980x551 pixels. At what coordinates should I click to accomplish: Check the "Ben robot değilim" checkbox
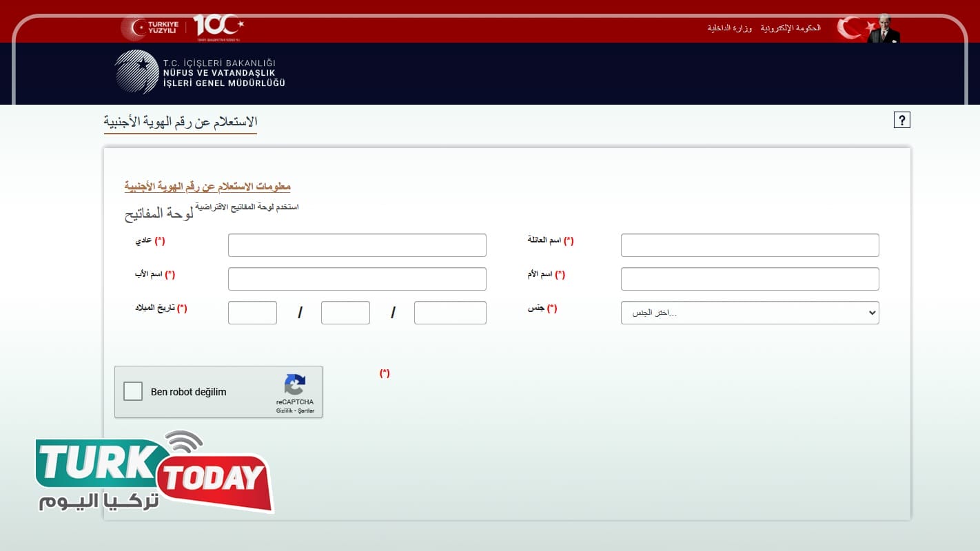click(133, 391)
